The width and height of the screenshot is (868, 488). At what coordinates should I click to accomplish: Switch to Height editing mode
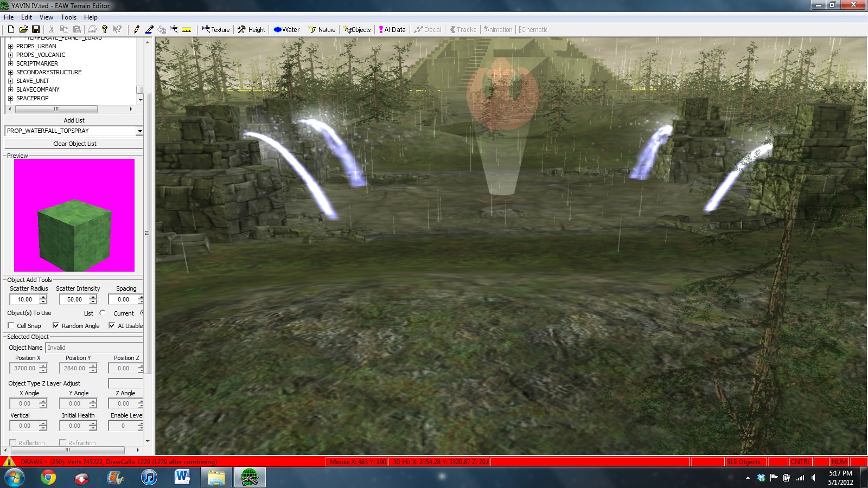(x=251, y=29)
